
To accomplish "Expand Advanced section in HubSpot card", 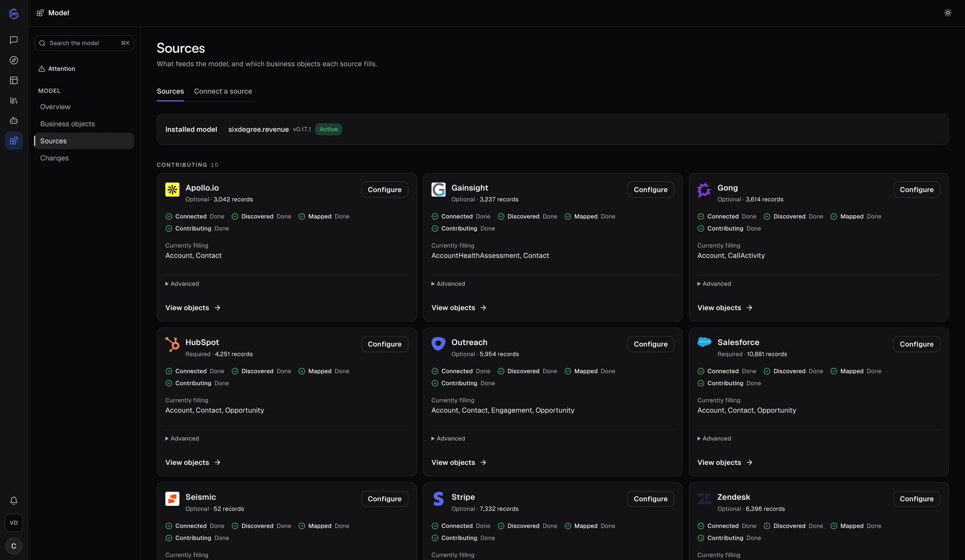I will coord(182,438).
